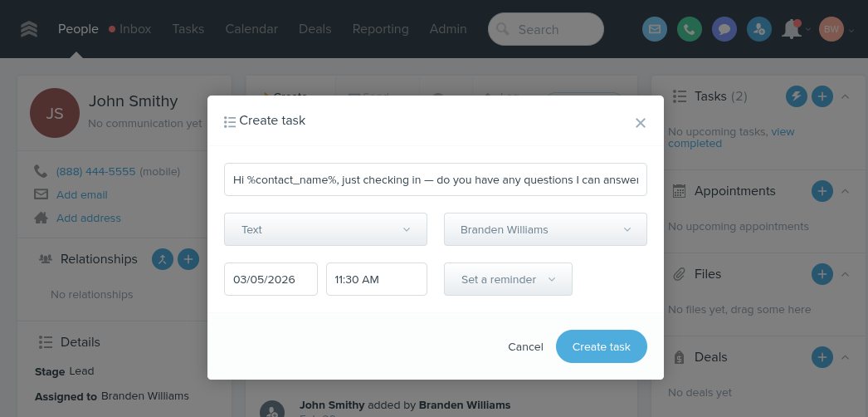Go to the Reporting tab

(x=380, y=29)
